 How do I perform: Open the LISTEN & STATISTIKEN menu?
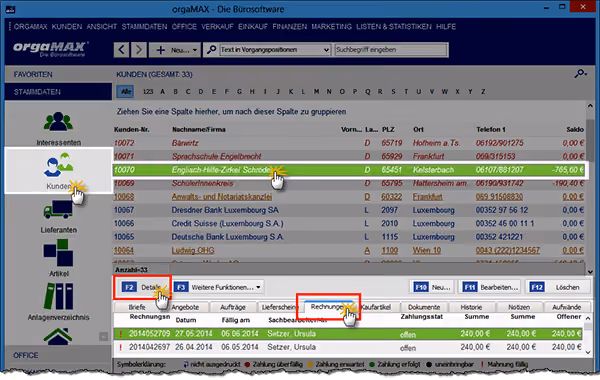[394, 27]
